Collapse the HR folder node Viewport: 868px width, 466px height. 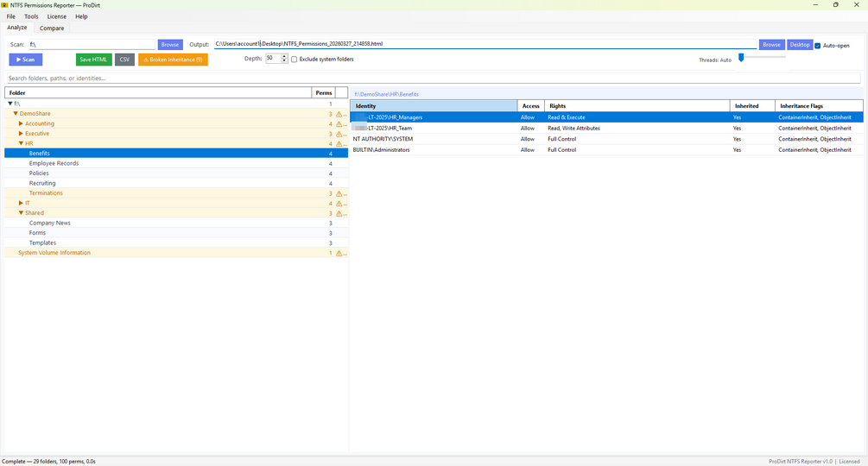[21, 143]
